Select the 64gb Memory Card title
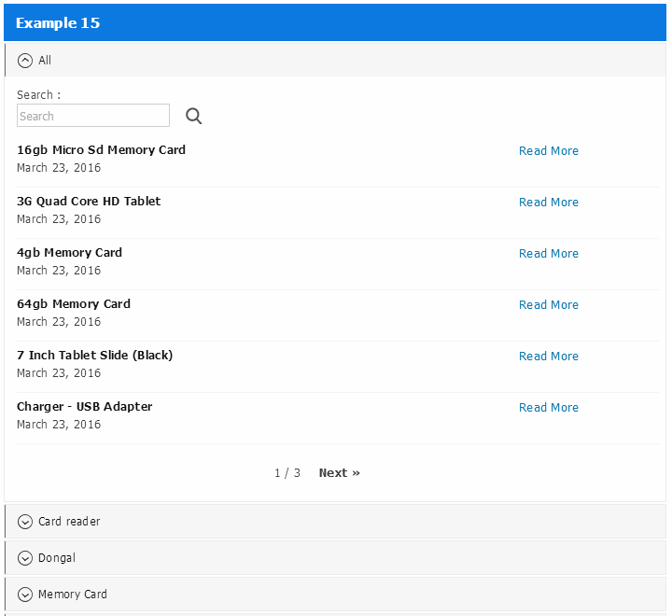672x616 pixels. pyautogui.click(x=74, y=304)
